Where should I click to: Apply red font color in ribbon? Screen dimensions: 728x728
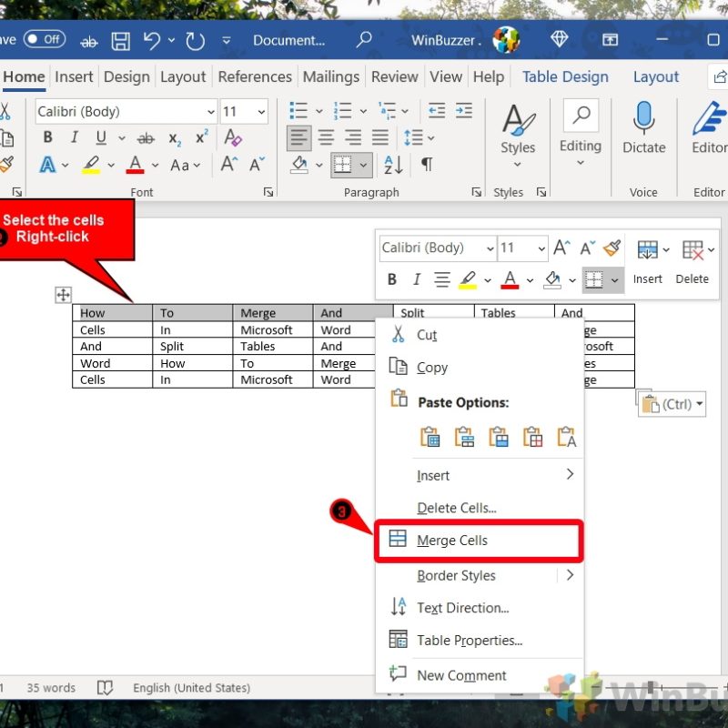[135, 165]
